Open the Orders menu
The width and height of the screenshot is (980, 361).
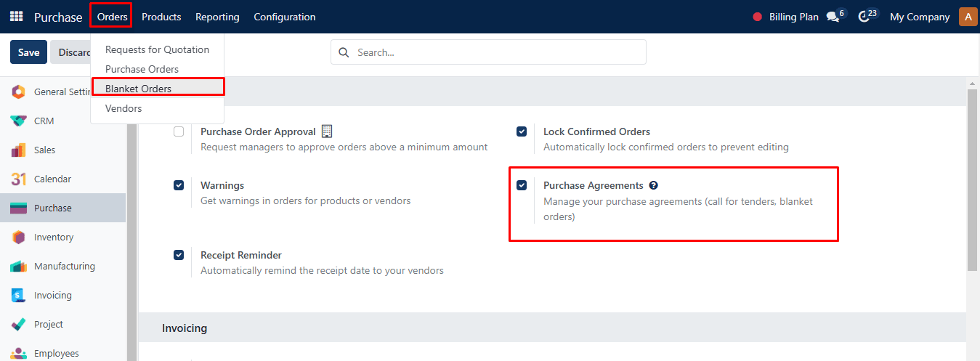point(112,16)
